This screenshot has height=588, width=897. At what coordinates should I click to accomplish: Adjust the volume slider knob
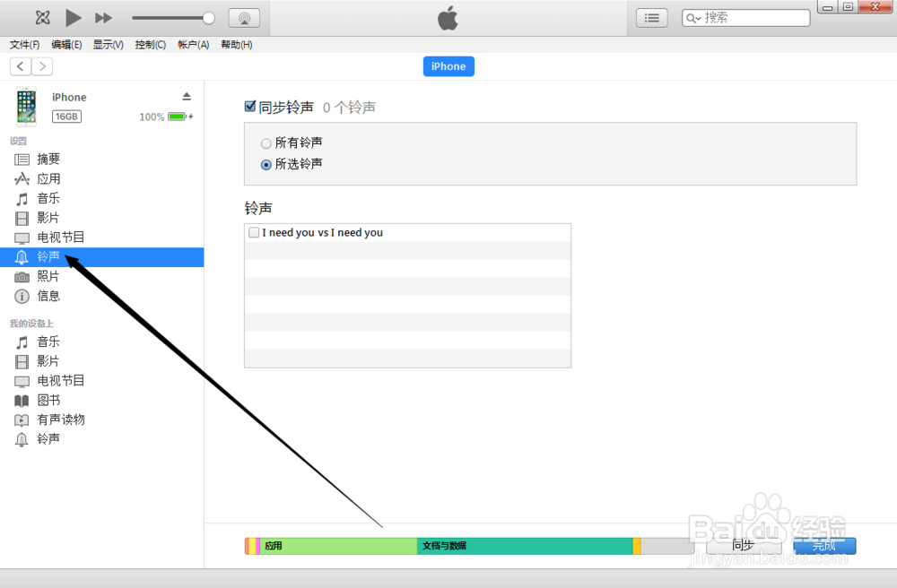tap(209, 18)
